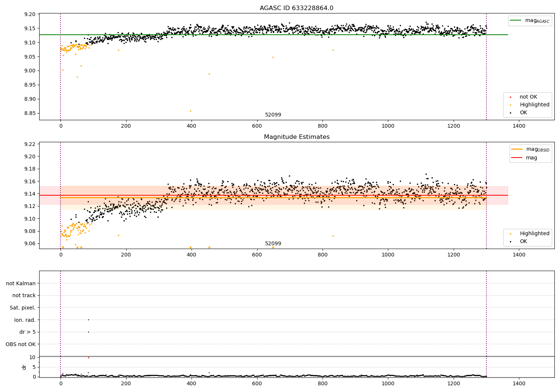Viewport: 560px width, 392px height.
Task: Click the green line sample in mag AGASC legend
Action: click(x=516, y=21)
